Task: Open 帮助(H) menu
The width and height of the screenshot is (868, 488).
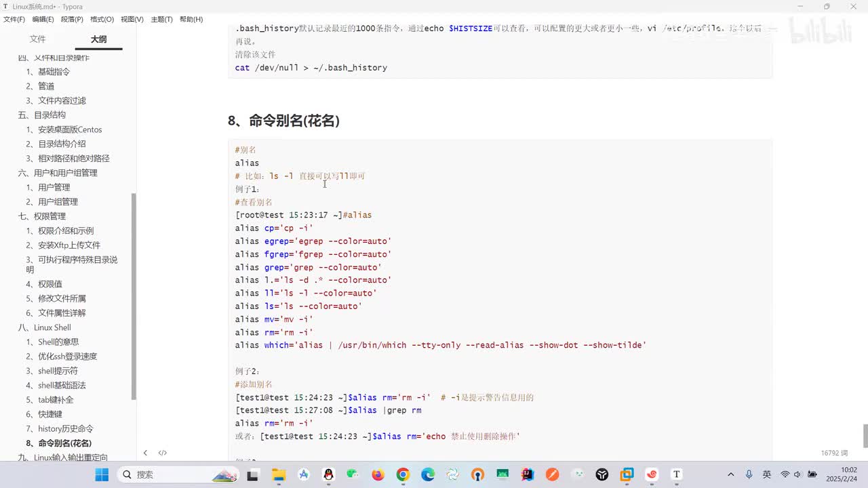Action: (x=191, y=19)
